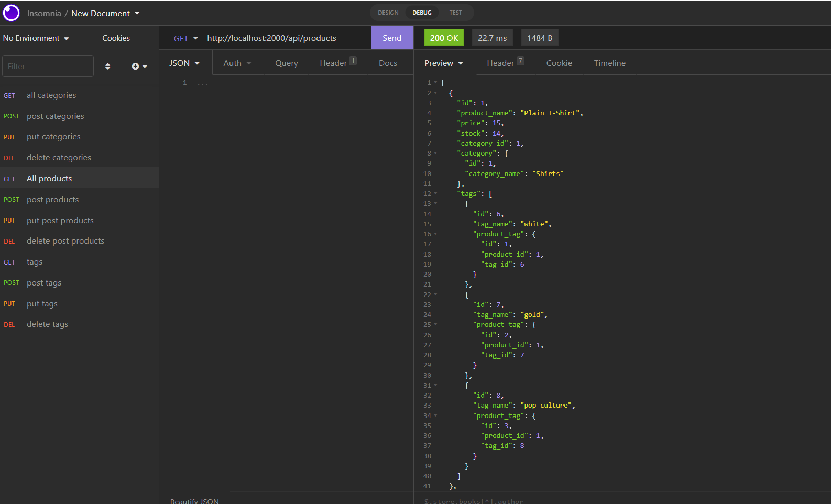Open the Preview mode dropdown
The height and width of the screenshot is (504, 831).
(444, 63)
